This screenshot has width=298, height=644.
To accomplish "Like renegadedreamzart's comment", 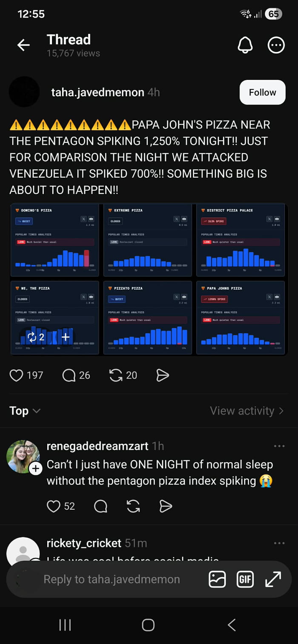I will point(54,506).
